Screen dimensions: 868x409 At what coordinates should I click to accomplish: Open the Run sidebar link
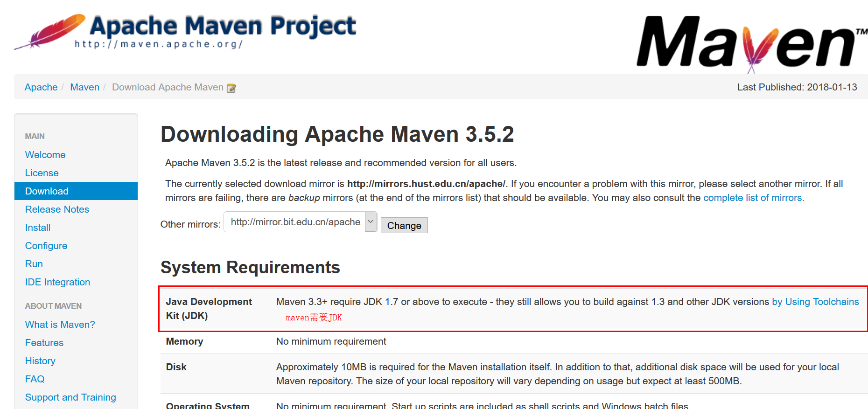point(34,264)
